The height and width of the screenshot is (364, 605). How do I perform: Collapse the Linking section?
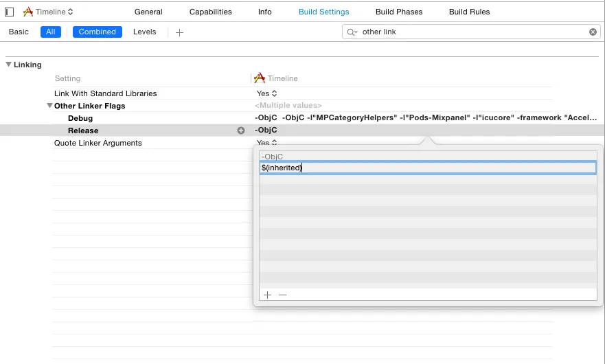[8, 65]
